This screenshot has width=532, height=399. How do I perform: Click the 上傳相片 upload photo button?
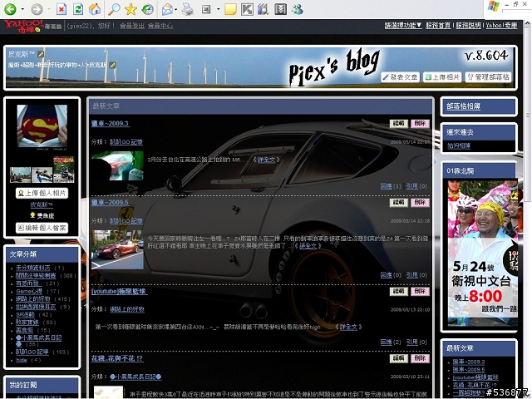(443, 77)
